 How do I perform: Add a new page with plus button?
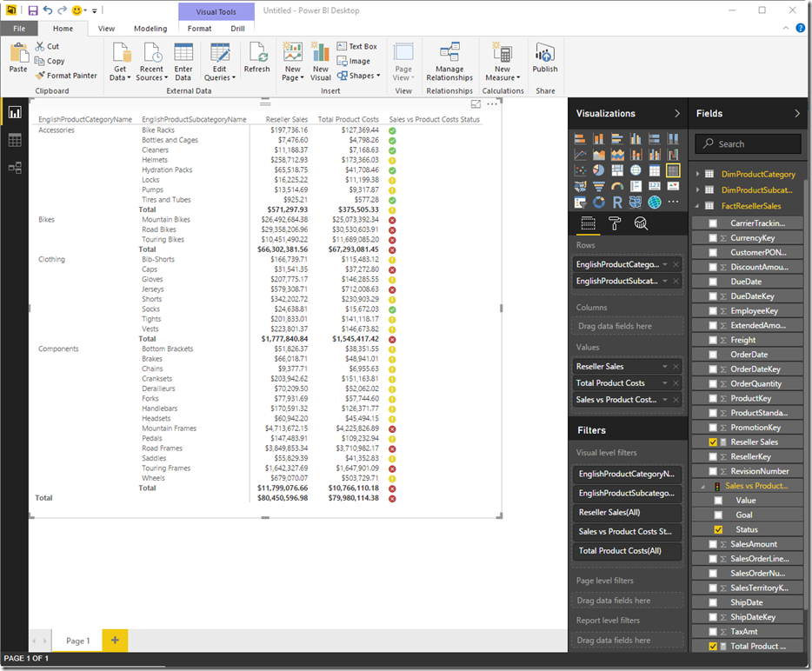[x=115, y=641]
